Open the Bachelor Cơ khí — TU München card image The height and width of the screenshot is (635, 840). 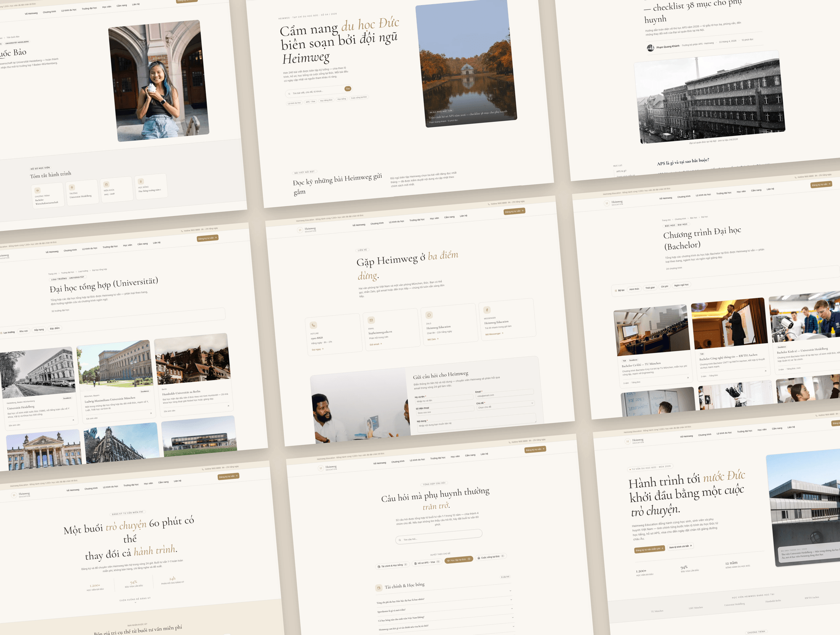(x=652, y=330)
